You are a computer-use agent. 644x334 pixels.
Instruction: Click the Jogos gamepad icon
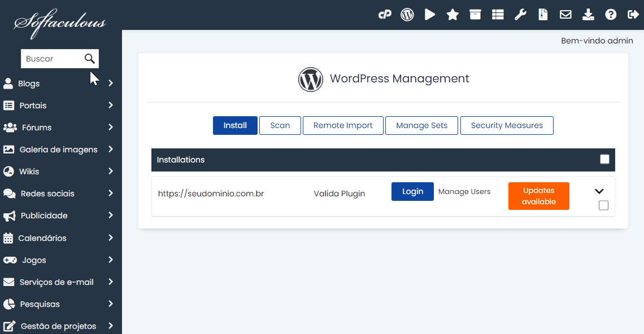pos(10,260)
